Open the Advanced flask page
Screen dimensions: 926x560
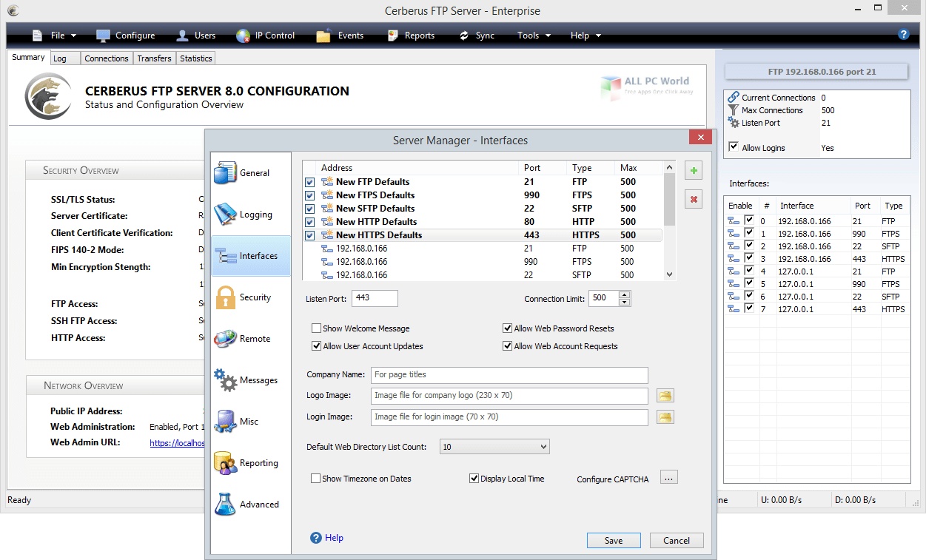pos(225,504)
